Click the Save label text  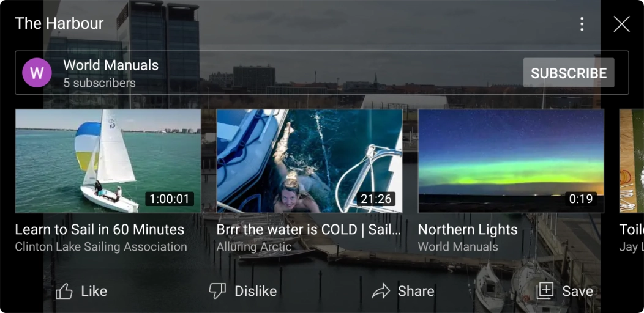[x=577, y=291]
